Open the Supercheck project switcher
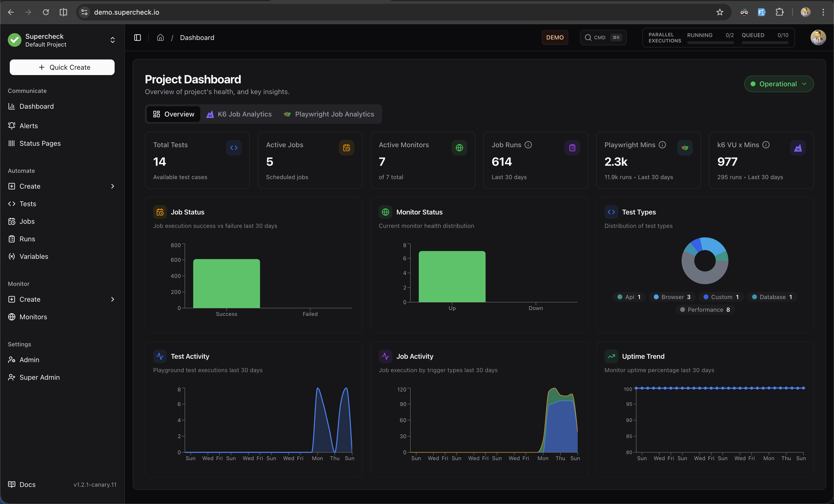Screen dimensions: 834x504 (x=62, y=40)
